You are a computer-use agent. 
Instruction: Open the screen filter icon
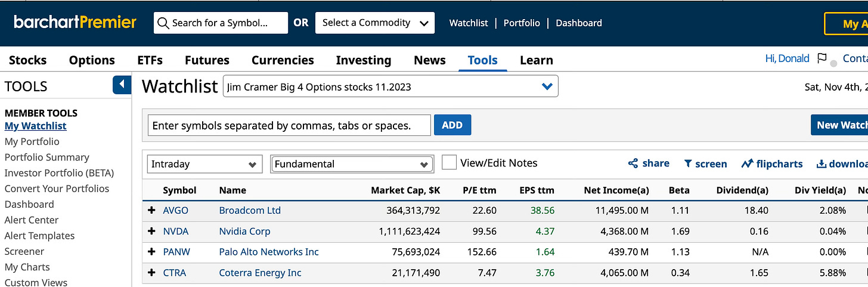pyautogui.click(x=688, y=163)
